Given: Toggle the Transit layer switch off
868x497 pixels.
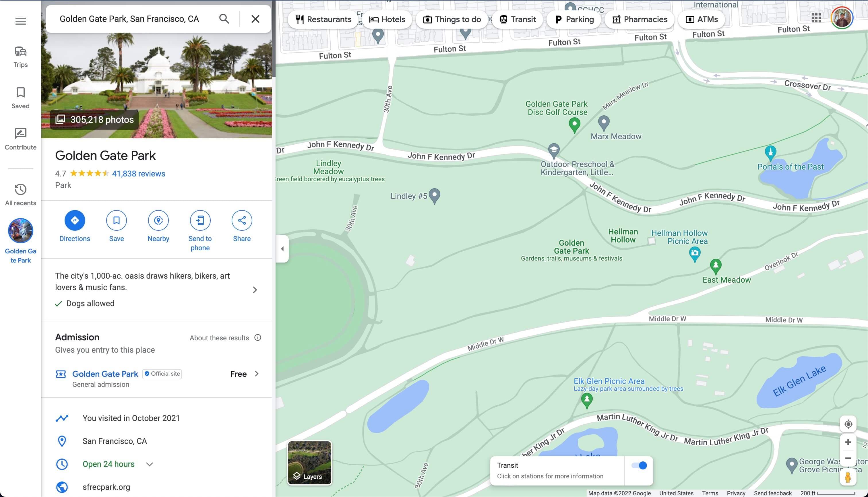Looking at the screenshot, I should (639, 465).
